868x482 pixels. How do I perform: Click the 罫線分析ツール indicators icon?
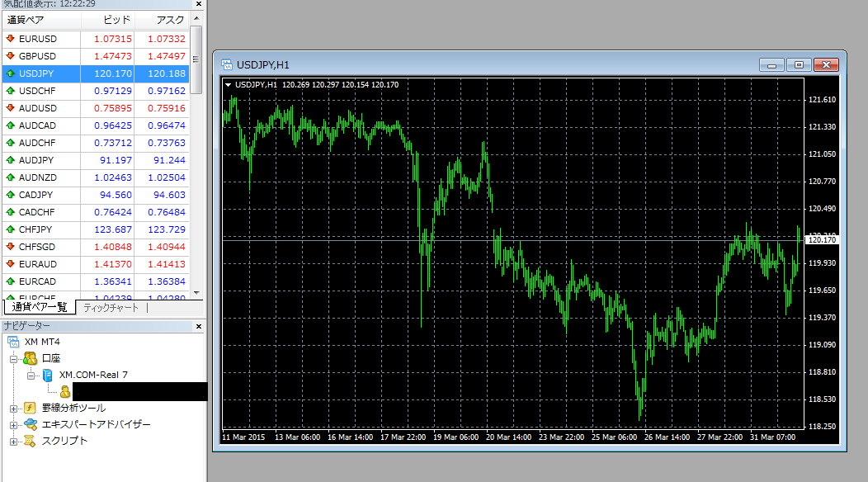point(30,408)
